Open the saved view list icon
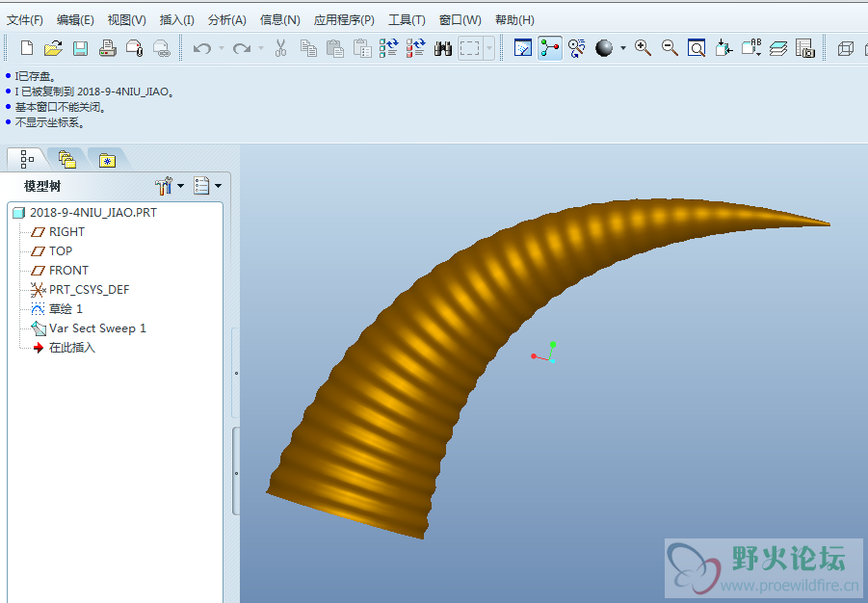 [751, 48]
